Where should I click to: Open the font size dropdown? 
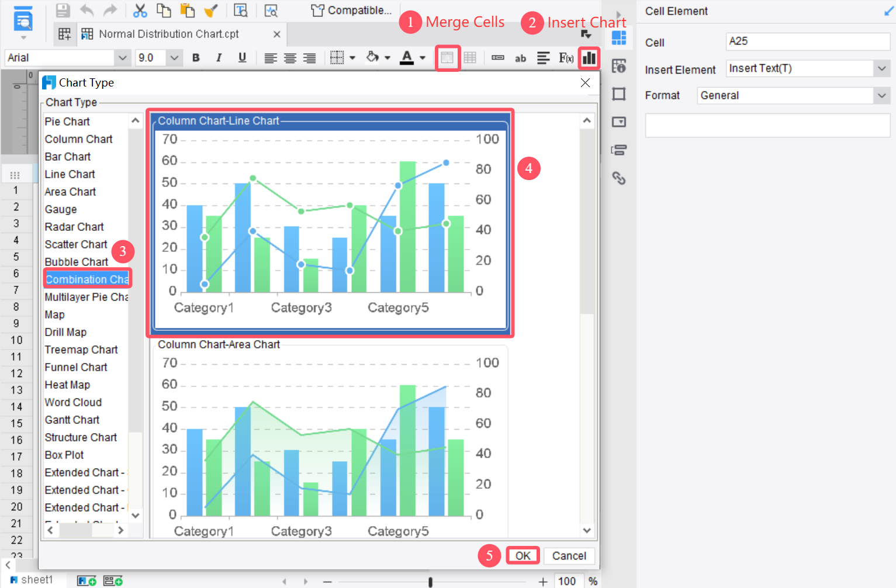[174, 57]
